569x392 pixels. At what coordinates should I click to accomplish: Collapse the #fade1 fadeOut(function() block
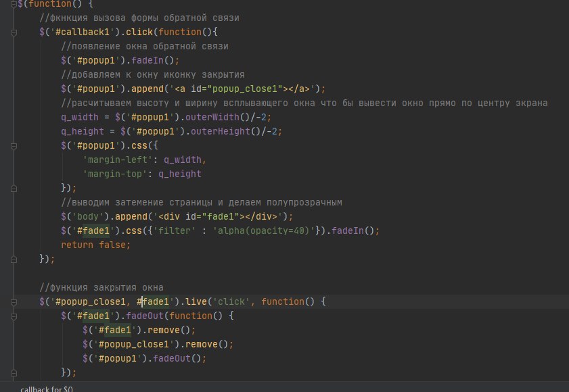(x=14, y=316)
